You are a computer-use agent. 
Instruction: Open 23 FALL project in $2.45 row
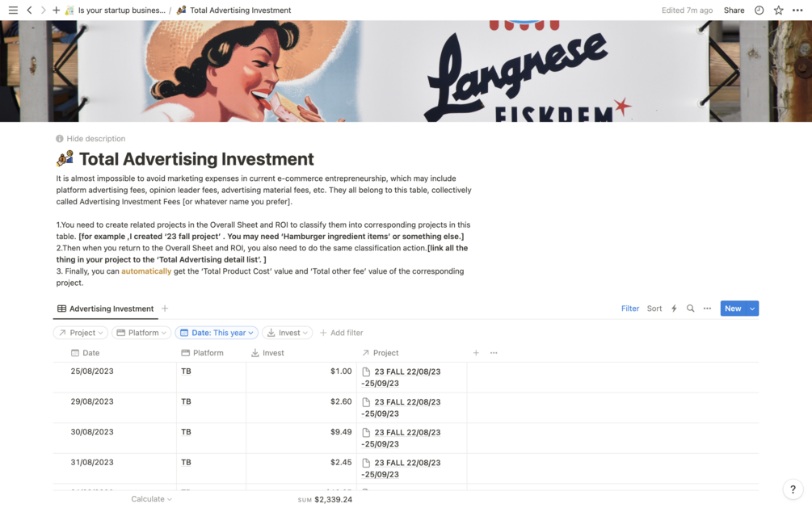pyautogui.click(x=402, y=468)
